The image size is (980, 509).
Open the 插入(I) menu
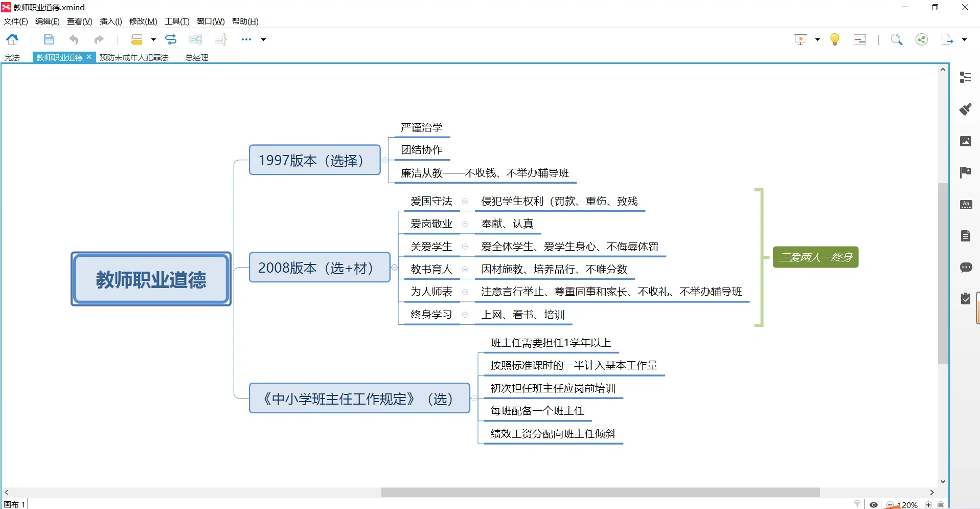click(111, 21)
